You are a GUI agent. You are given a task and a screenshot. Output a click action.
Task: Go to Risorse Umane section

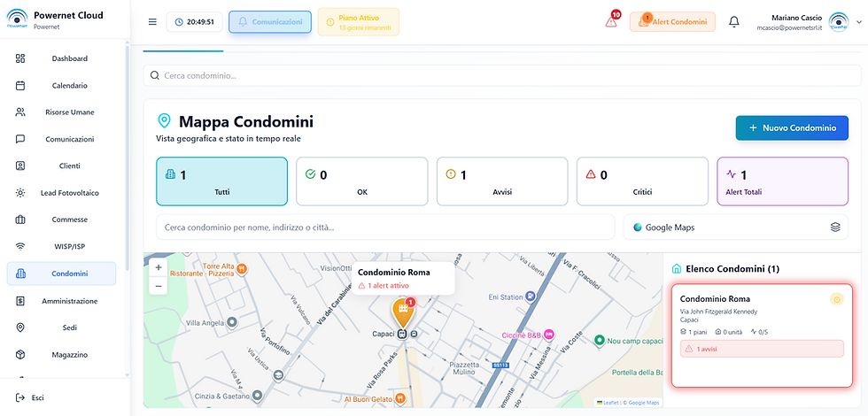61,112
